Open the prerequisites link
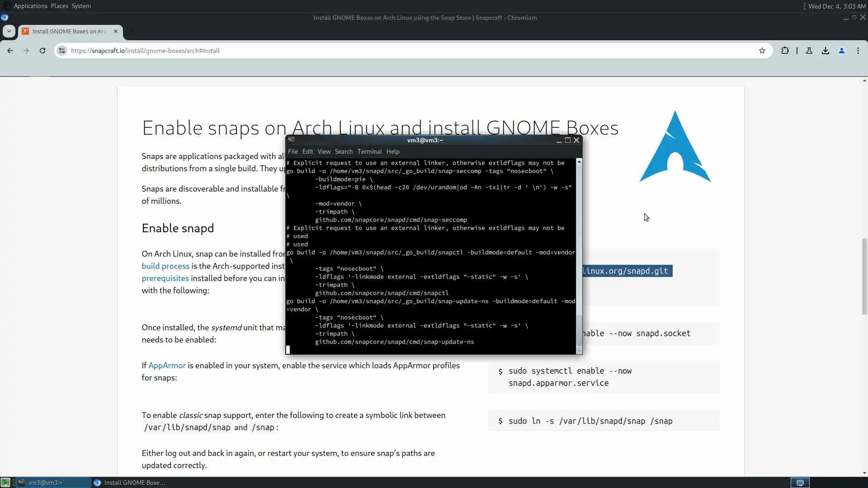Viewport: 868px width, 488px height. [165, 278]
